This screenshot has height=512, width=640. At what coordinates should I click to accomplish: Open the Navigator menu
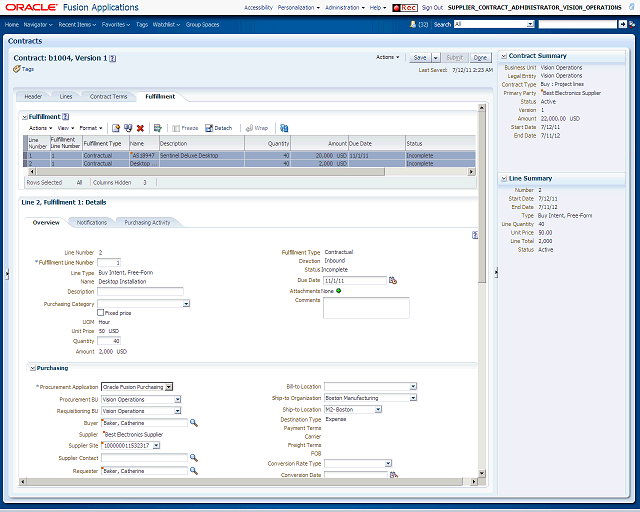tap(38, 24)
